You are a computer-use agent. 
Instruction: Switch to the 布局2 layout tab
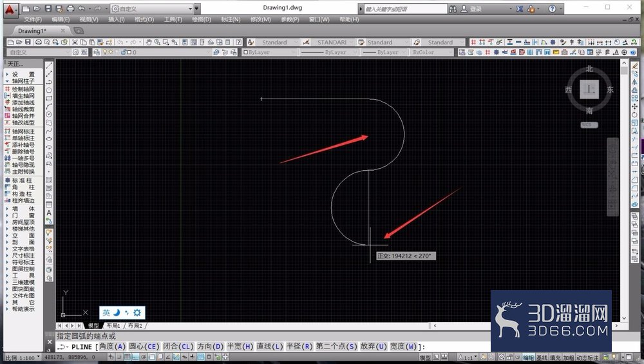(135, 325)
